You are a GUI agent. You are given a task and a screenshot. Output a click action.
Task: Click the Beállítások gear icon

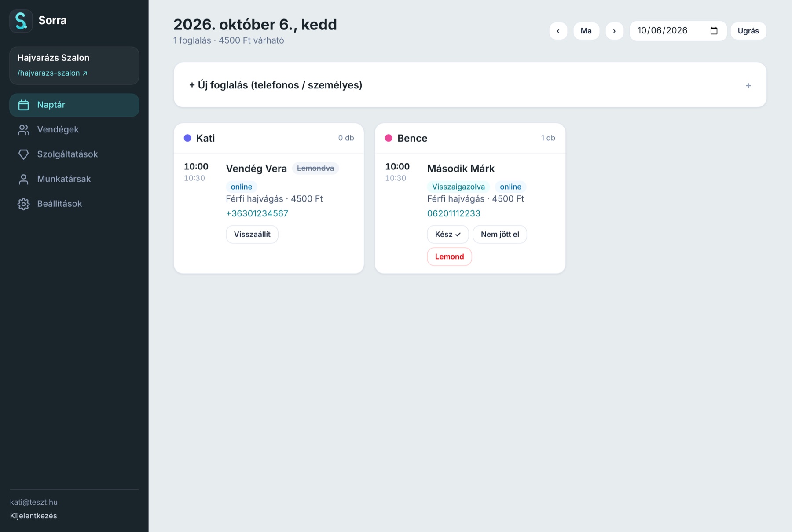[x=23, y=204]
